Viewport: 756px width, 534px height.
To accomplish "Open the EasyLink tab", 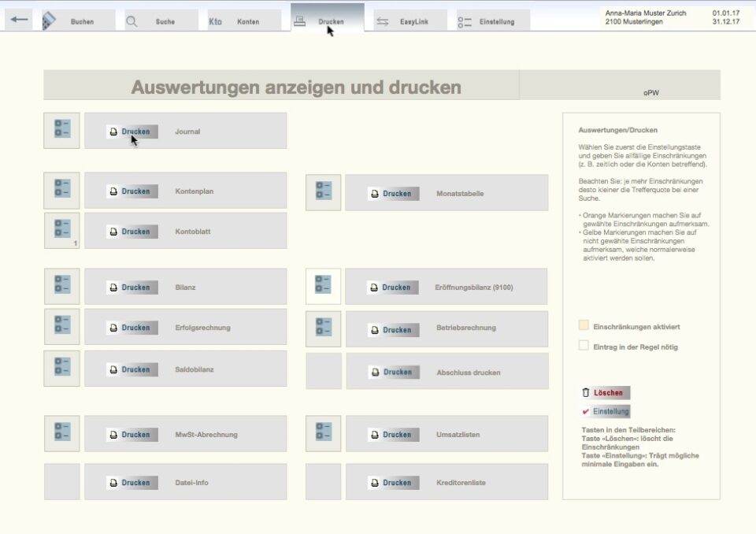I will (x=409, y=21).
